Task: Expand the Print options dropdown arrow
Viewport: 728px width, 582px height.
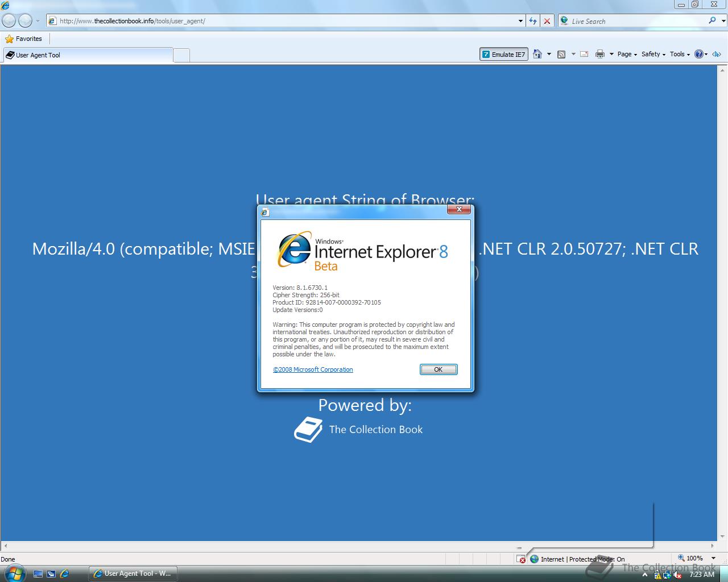Action: (x=611, y=55)
